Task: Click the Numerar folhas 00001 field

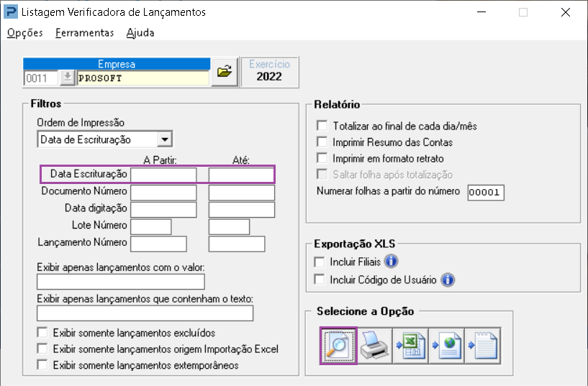Action: (486, 193)
